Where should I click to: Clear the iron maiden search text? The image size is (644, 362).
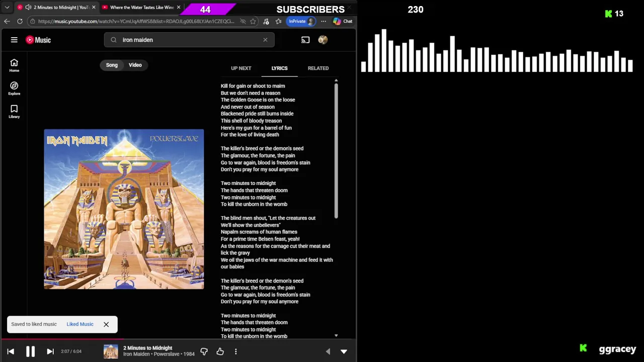265,40
